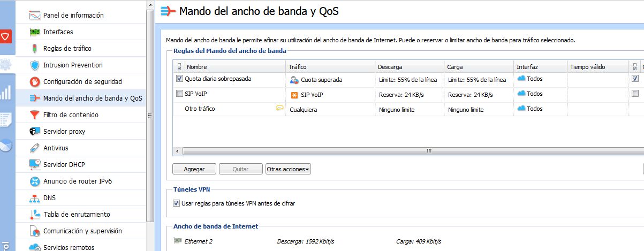Go to Servidor proxy in sidebar
Screen dimensions: 644x251
[64, 132]
